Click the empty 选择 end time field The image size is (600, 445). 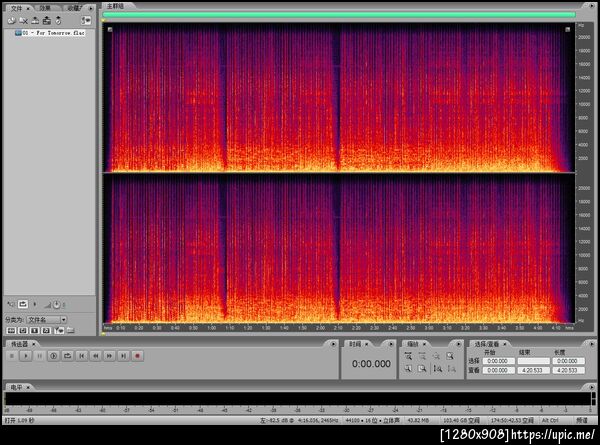pyautogui.click(x=533, y=361)
